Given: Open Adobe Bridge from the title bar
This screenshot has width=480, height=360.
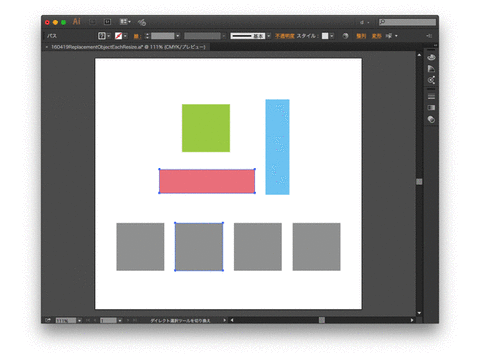Looking at the screenshot, I should tap(92, 22).
